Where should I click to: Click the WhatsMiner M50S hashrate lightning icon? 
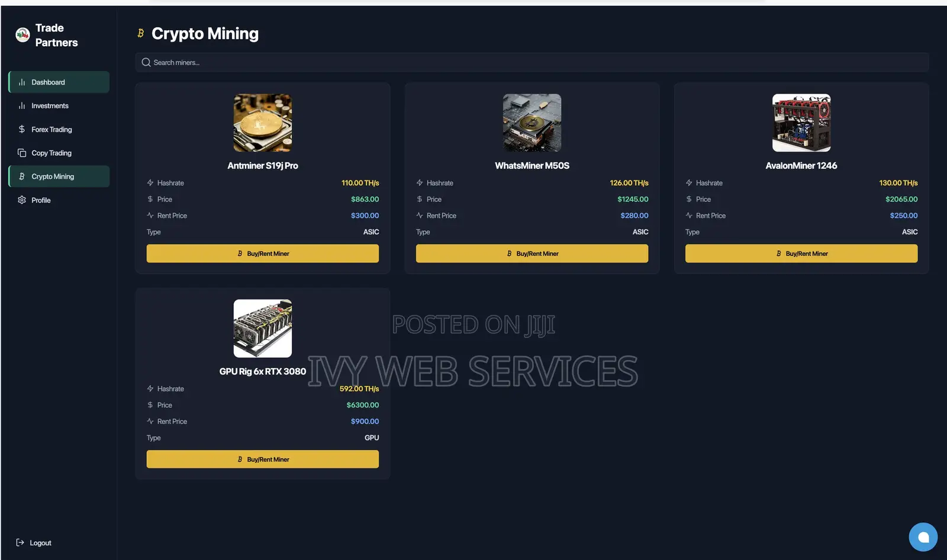click(420, 183)
